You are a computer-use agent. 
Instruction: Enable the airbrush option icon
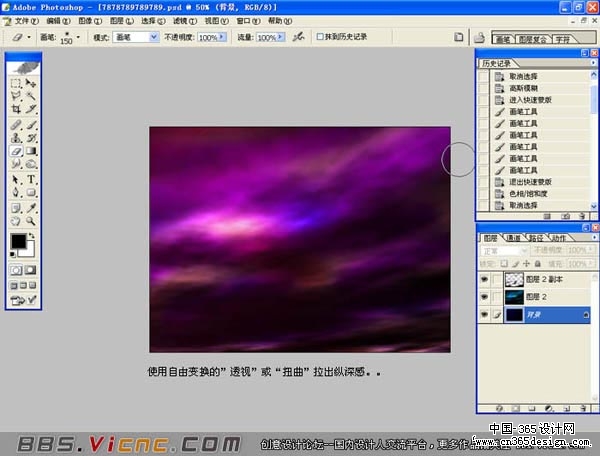(298, 37)
